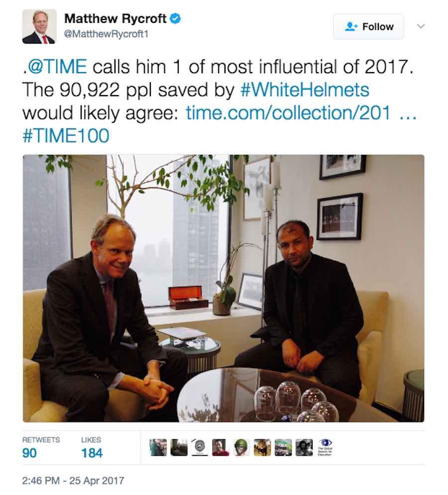Image resolution: width=448 pixels, height=495 pixels.
Task: Click the gray badge emblem avatar
Action: click(x=200, y=447)
